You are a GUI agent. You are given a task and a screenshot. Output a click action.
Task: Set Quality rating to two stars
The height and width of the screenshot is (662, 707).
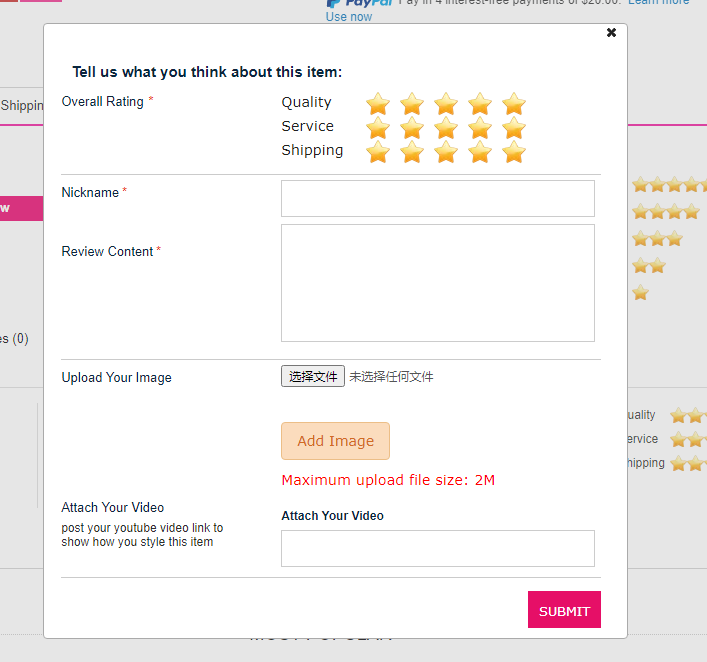[412, 104]
